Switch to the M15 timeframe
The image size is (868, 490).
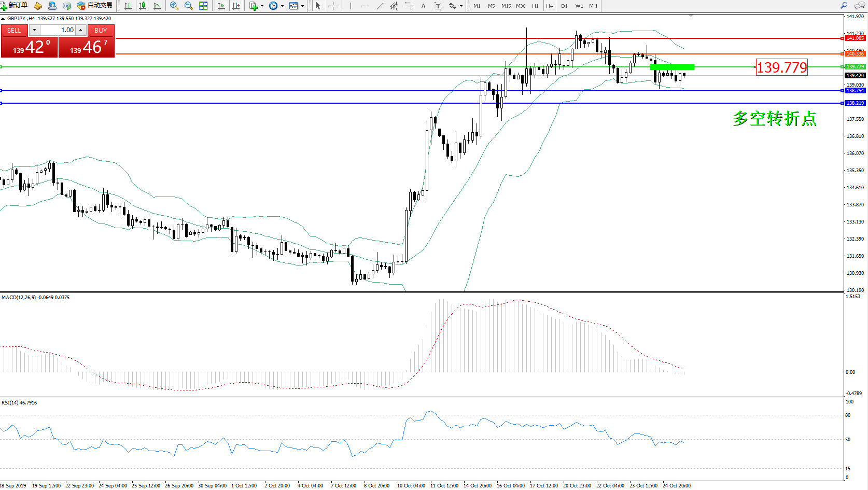[506, 6]
